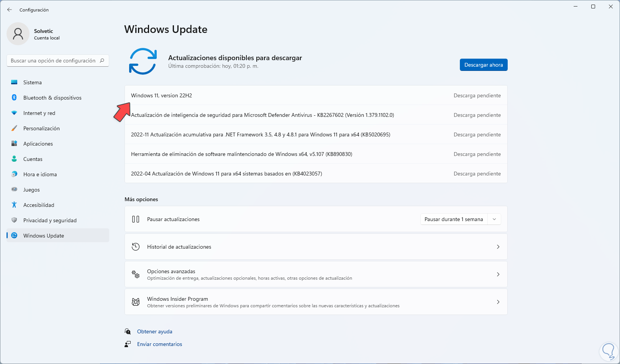Click the Internet y red wifi icon

click(14, 113)
